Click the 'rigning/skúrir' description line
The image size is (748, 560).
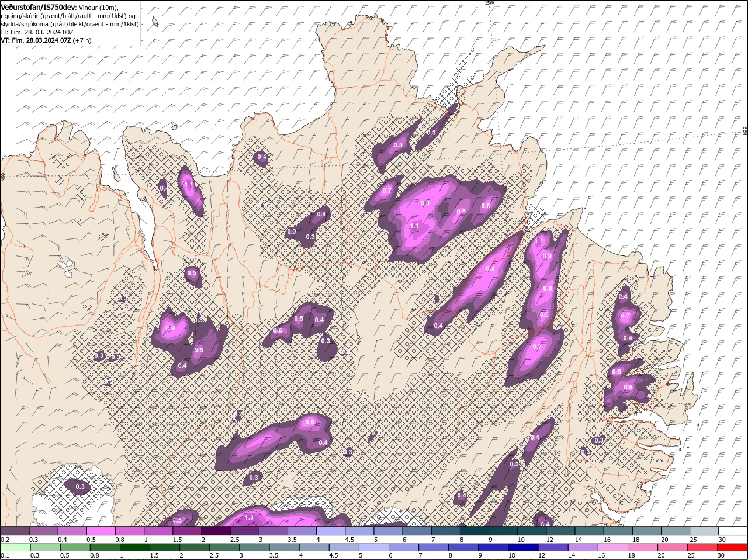tap(68, 15)
